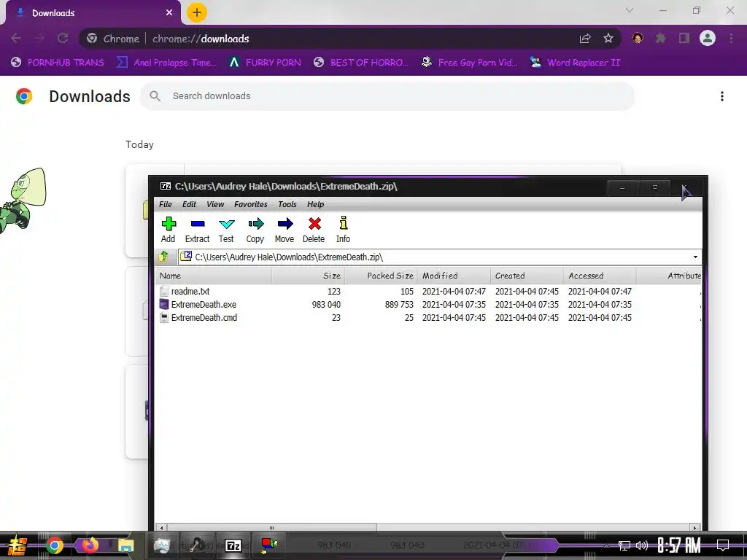Open the 7-Zip taskbar icon
This screenshot has height=560, width=747.
click(233, 545)
